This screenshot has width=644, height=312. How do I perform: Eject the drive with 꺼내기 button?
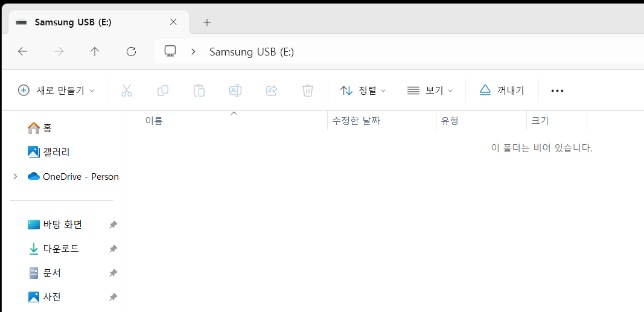[502, 91]
